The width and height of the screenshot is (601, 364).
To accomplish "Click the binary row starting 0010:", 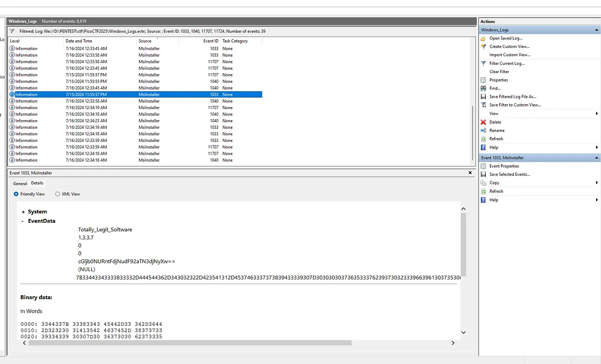I will 91,330.
